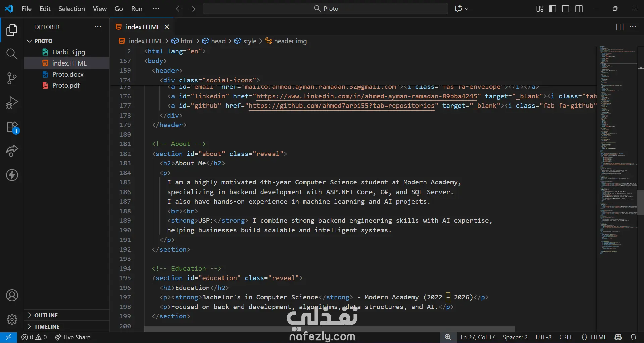
Task: Click the VS Code logo icon
Action: (9, 9)
